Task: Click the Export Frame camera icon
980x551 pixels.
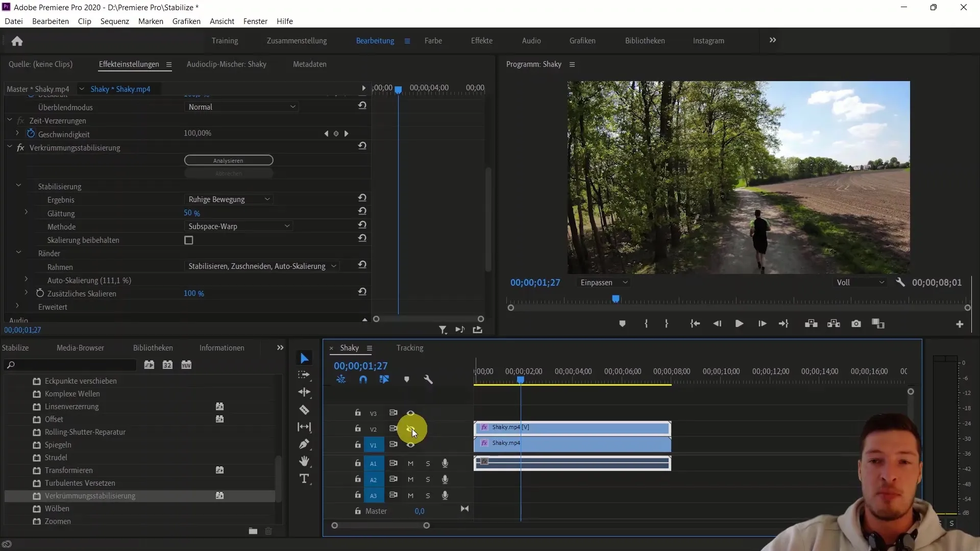Action: pos(856,323)
